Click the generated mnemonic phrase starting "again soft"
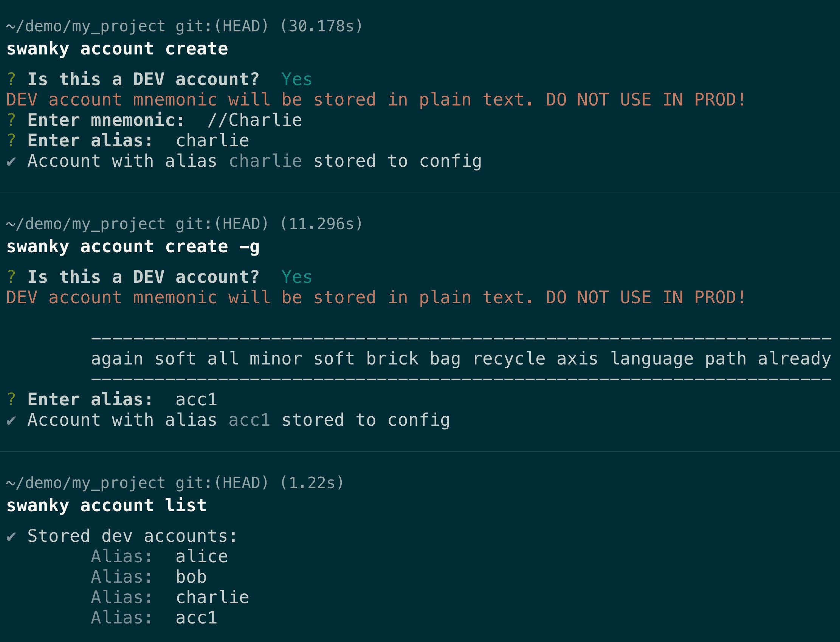This screenshot has width=840, height=642. [461, 359]
